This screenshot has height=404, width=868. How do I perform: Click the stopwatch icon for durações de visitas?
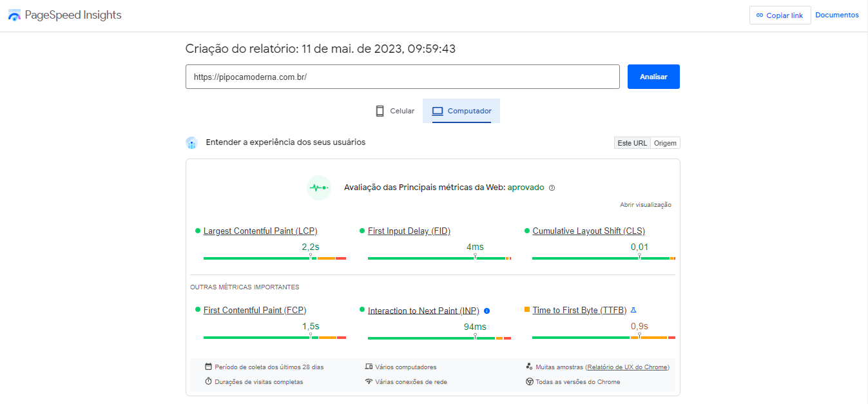point(208,381)
